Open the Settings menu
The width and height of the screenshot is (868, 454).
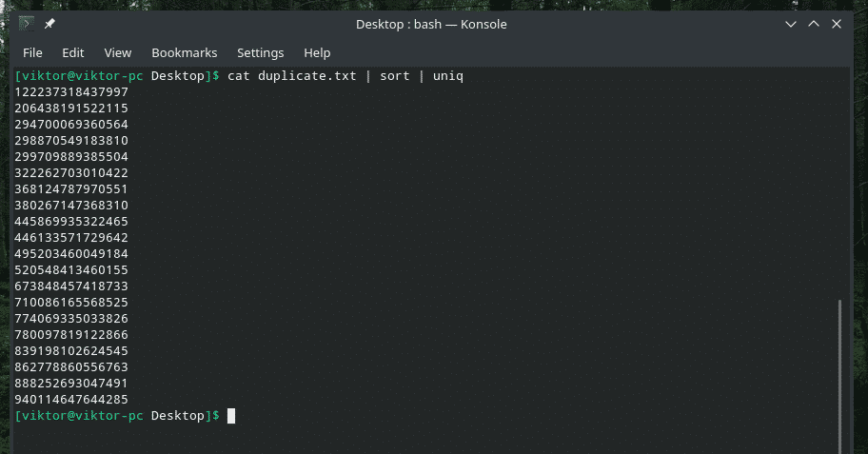coord(261,52)
